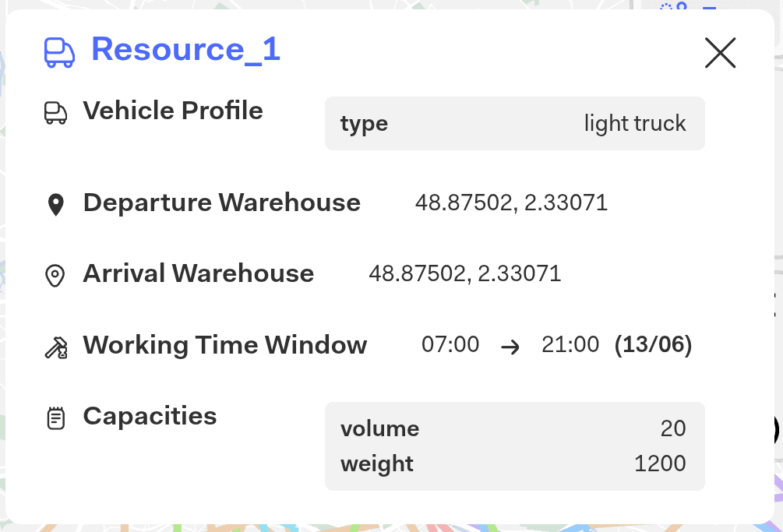Viewport: 783px width, 532px height.
Task: Select the Vehicle Profile label
Action: pos(173,111)
